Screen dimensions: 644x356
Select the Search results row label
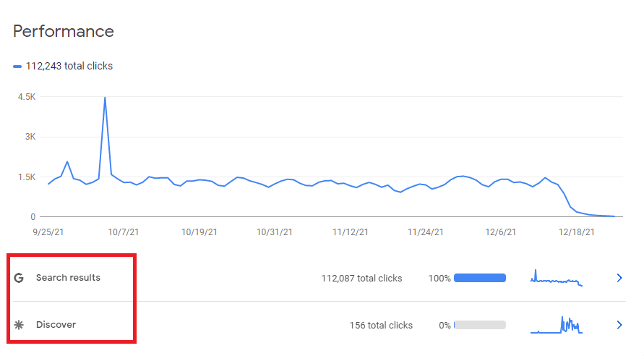tap(68, 278)
